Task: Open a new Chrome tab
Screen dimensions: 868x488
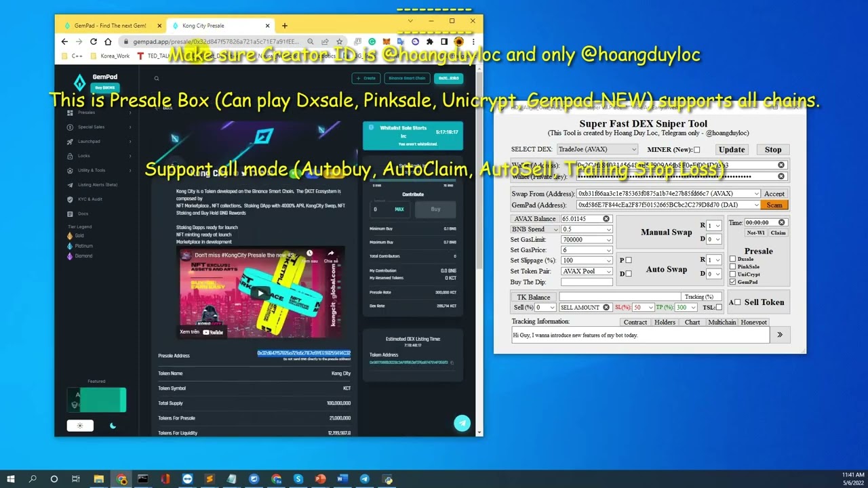Action: (x=285, y=26)
